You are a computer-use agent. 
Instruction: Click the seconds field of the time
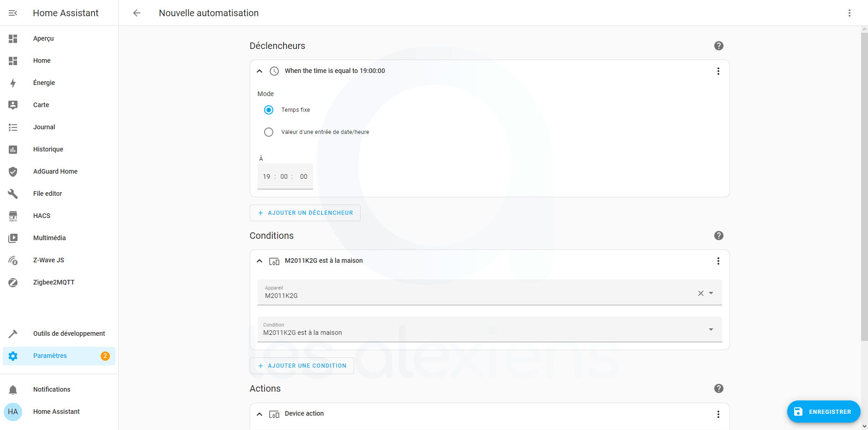click(x=303, y=176)
